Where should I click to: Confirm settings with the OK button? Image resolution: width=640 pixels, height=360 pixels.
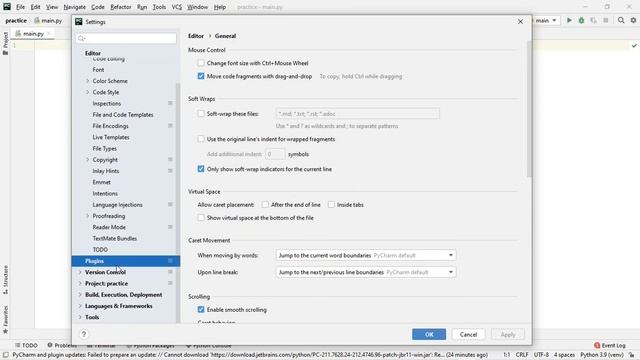(x=429, y=334)
